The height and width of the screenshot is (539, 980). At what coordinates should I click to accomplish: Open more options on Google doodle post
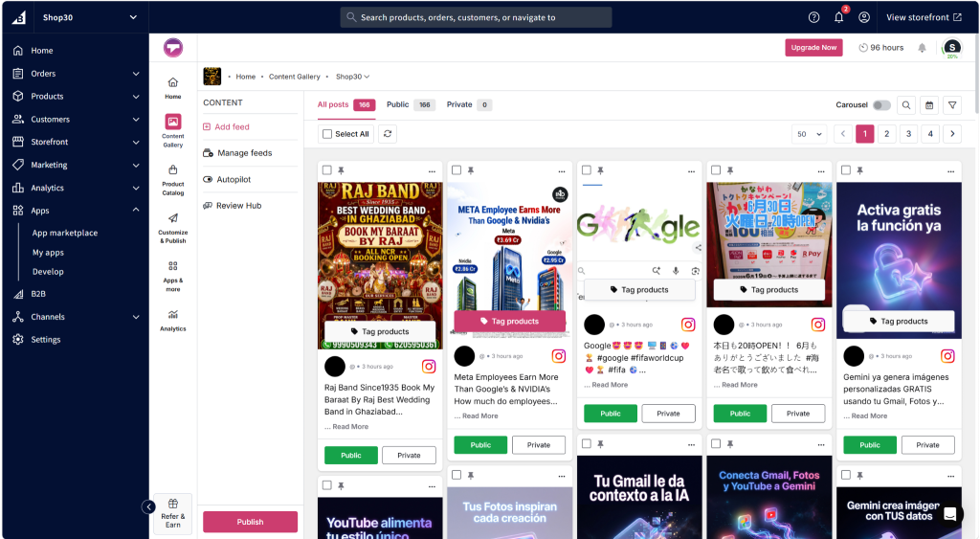click(x=691, y=171)
